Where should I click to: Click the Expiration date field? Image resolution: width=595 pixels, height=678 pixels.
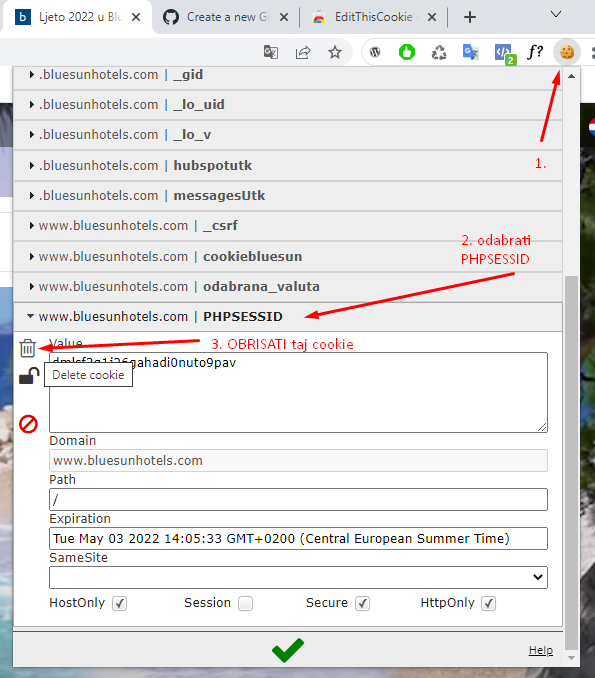point(298,538)
